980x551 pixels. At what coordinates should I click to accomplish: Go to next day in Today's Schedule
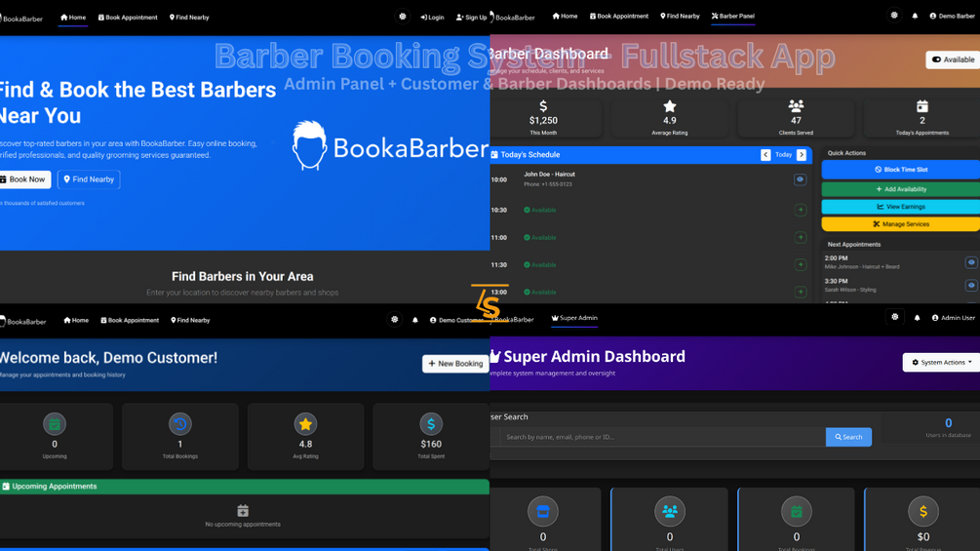(x=802, y=155)
